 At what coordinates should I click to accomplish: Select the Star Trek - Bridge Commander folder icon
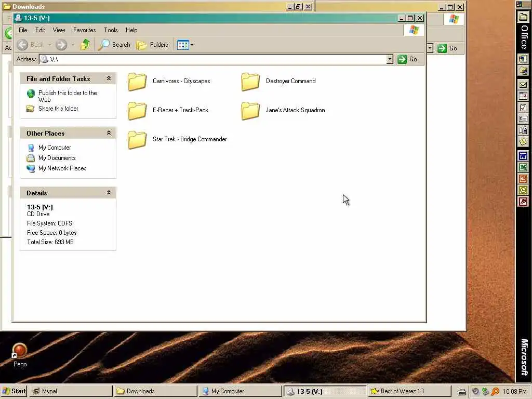pyautogui.click(x=137, y=140)
